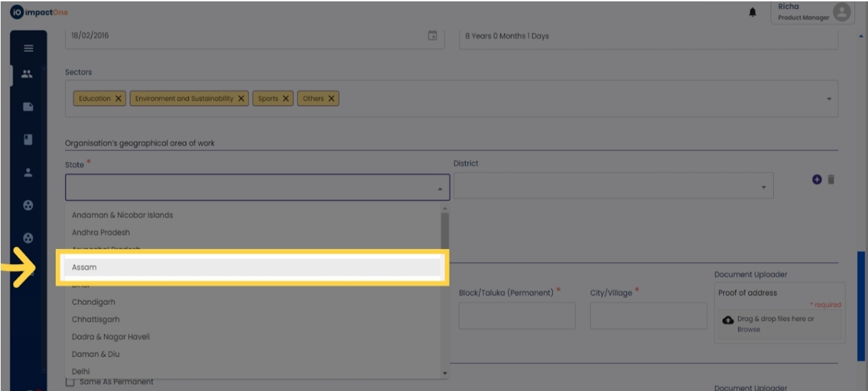The width and height of the screenshot is (868, 391).
Task: Open the hamburger menu in sidebar
Action: tap(28, 48)
